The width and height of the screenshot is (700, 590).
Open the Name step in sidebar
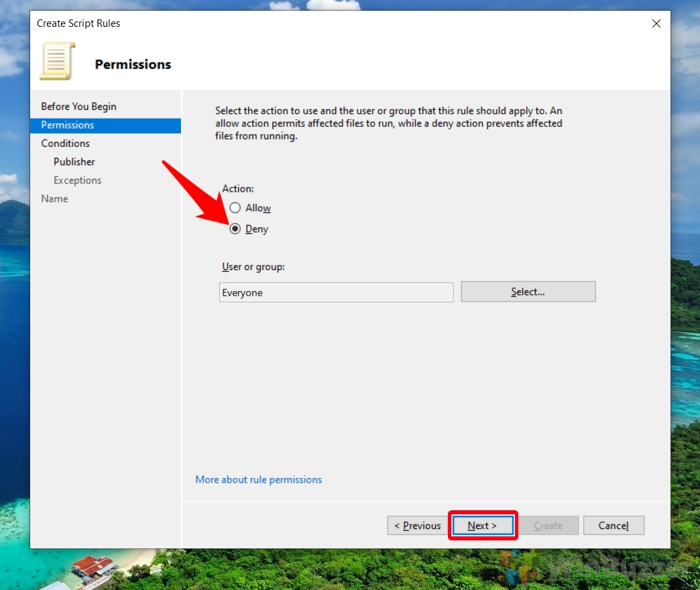54,198
